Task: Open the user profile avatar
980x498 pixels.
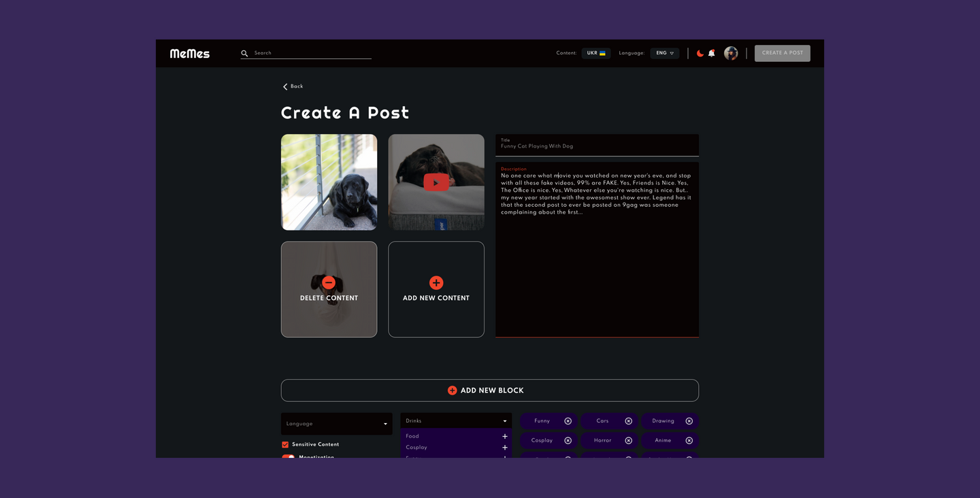Action: pos(731,53)
